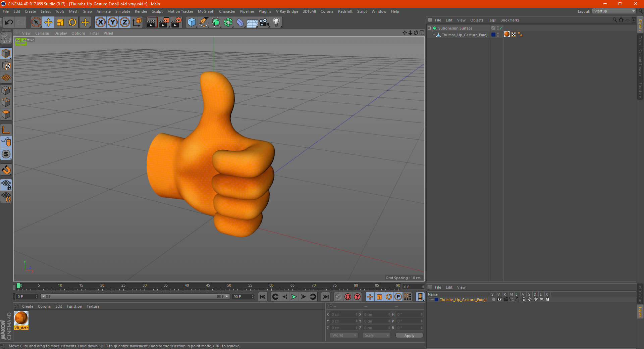Toggle layer lock for Thumbs_Up_Gesture_Emoji layer
This screenshot has width=644, height=349.
(x=518, y=299)
